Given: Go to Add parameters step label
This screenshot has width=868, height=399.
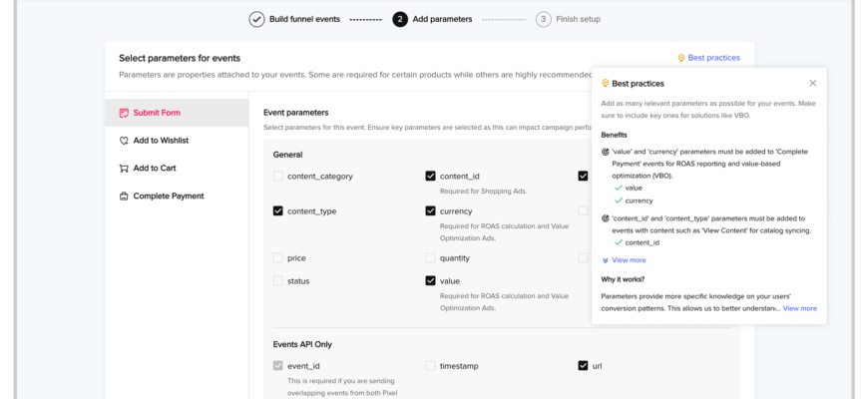Looking at the screenshot, I should [441, 19].
